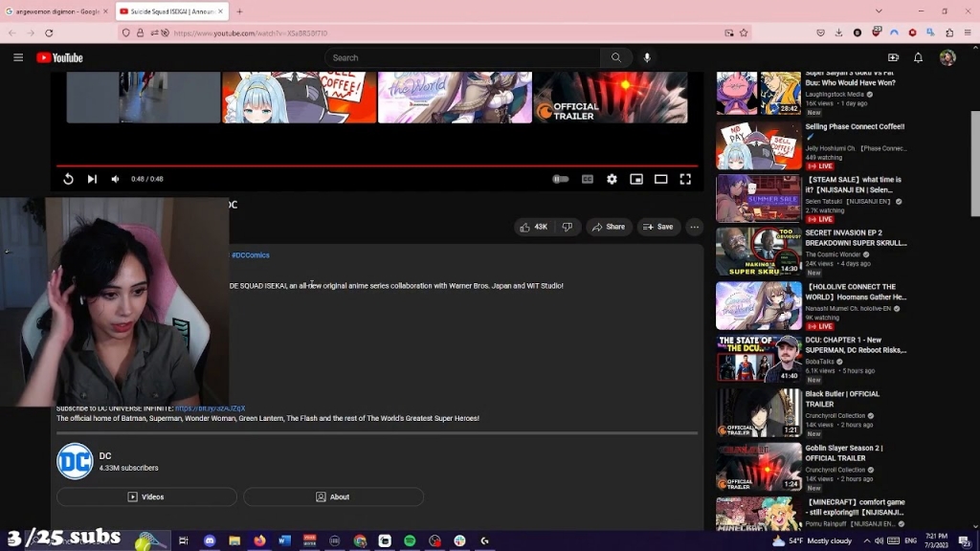The width and height of the screenshot is (980, 551).
Task: Open the DC channel About button
Action: coord(333,496)
